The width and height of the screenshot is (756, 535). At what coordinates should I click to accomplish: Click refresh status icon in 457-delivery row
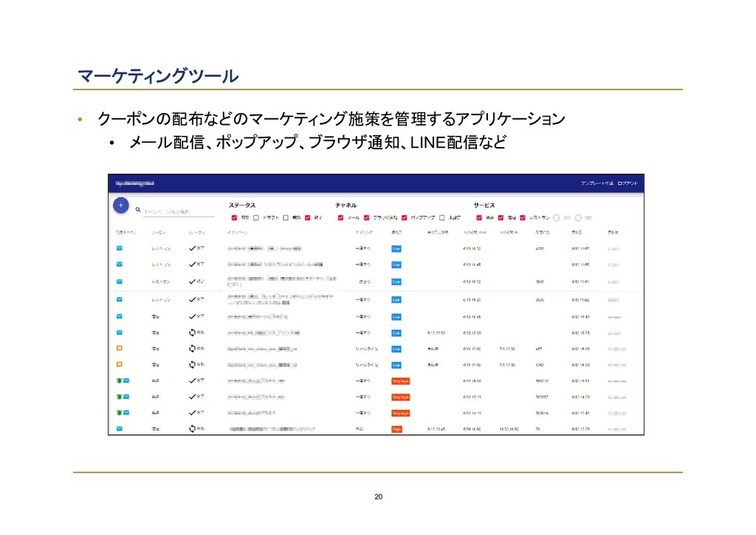[x=192, y=349]
